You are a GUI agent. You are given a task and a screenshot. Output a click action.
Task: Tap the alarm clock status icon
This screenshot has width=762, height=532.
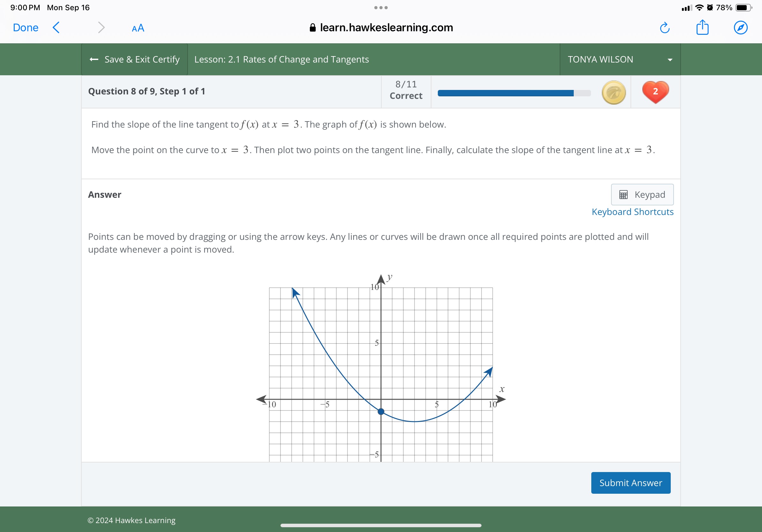(710, 7)
